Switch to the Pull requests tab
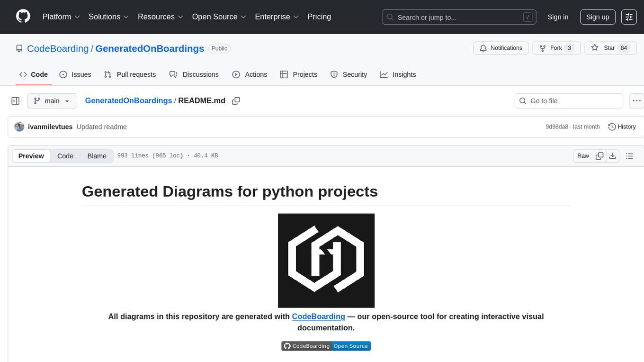 click(130, 74)
